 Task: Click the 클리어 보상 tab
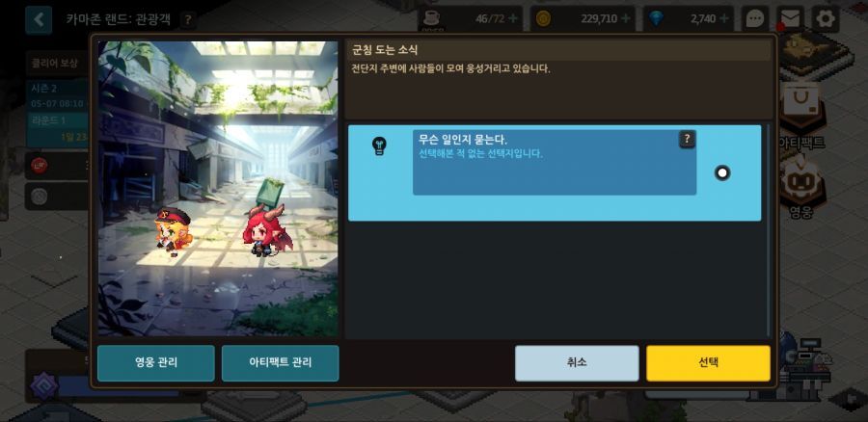pyautogui.click(x=55, y=63)
